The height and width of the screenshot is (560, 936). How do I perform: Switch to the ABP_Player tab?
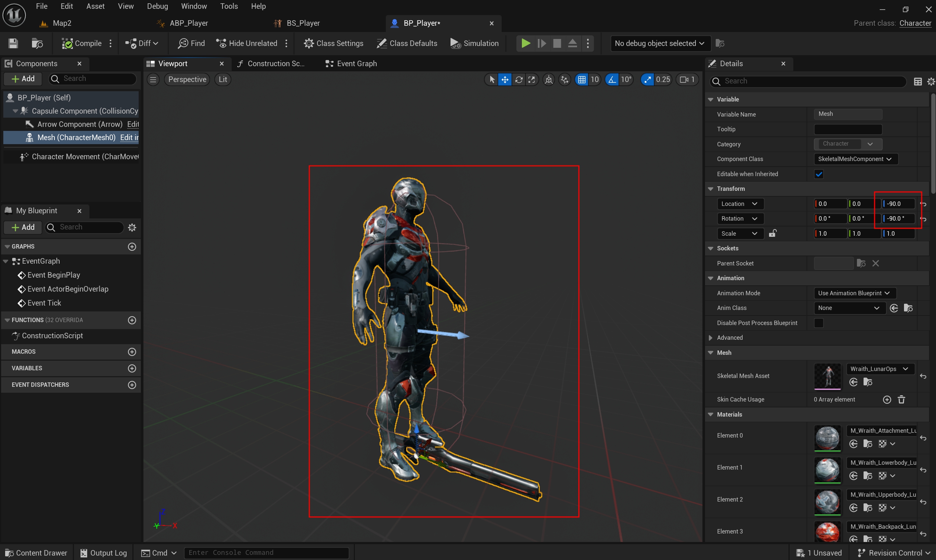tap(189, 24)
